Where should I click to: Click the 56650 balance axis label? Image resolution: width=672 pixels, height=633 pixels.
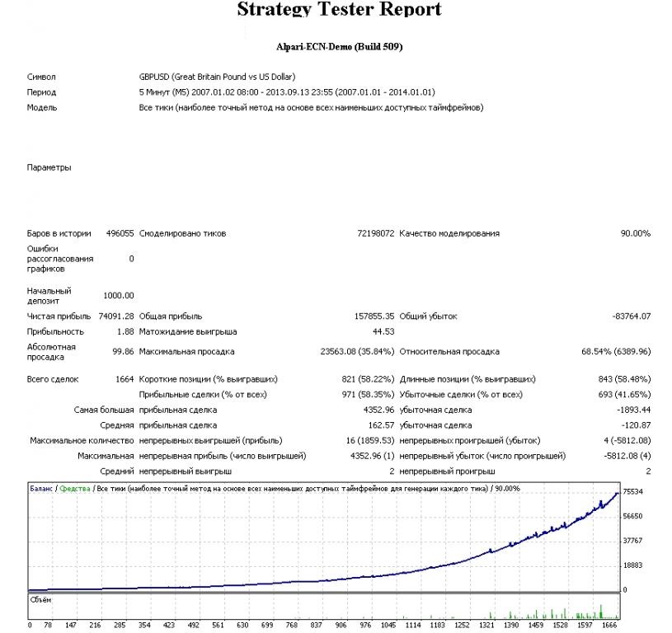point(633,516)
